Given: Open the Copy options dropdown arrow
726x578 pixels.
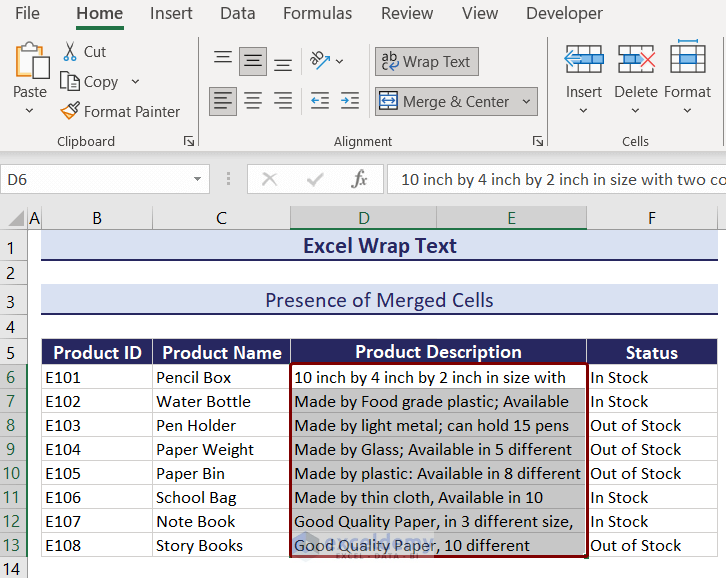Looking at the screenshot, I should point(135,82).
